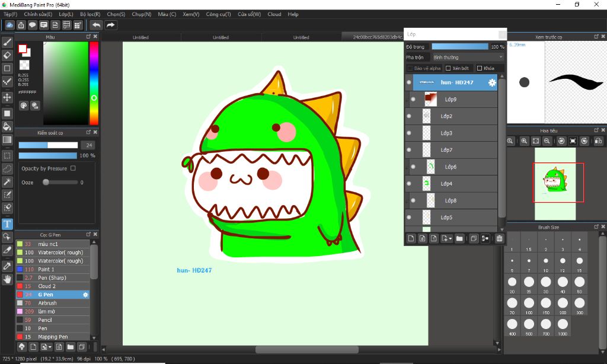Select the Brush tool in left toolbar
The height and width of the screenshot is (364, 607).
coord(7,42)
